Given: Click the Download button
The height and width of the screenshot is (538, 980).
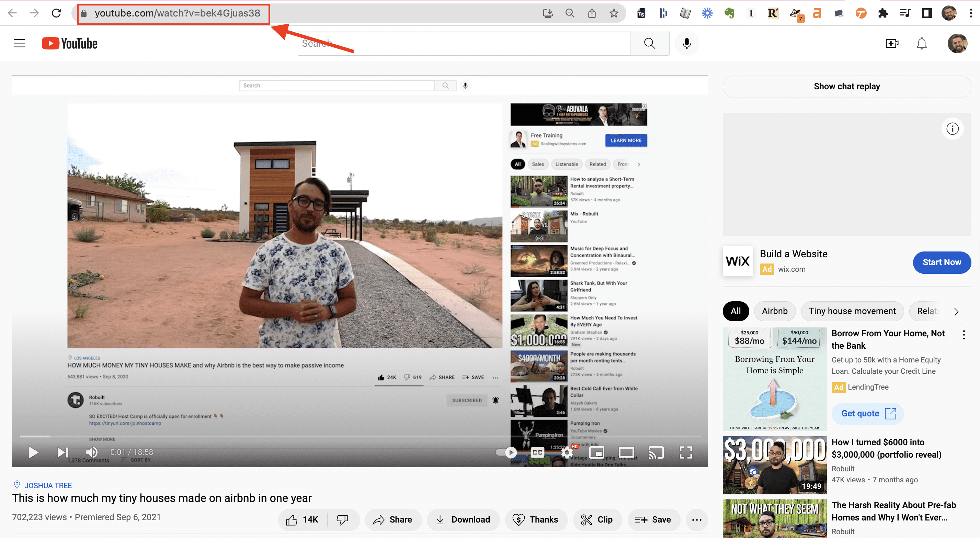Looking at the screenshot, I should click(463, 520).
